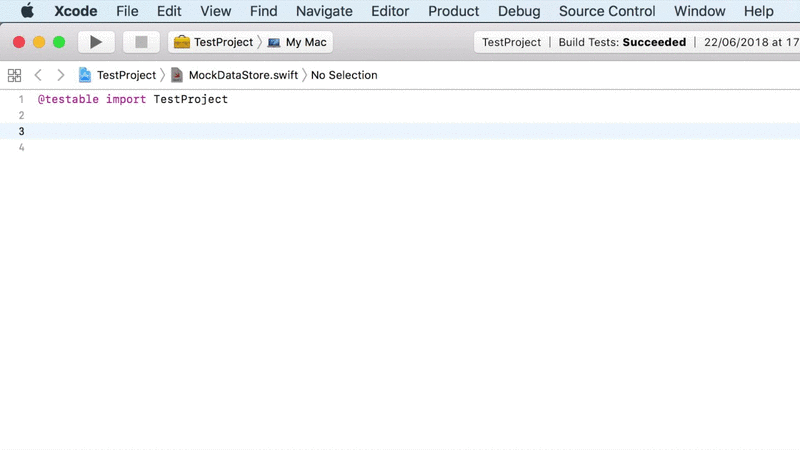Open the Source Control menu

click(x=607, y=11)
